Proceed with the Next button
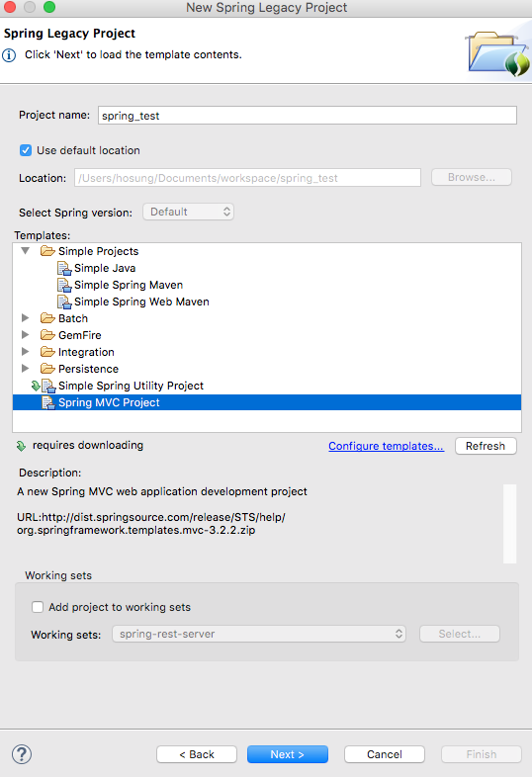This screenshot has height=777, width=532. pyautogui.click(x=288, y=754)
